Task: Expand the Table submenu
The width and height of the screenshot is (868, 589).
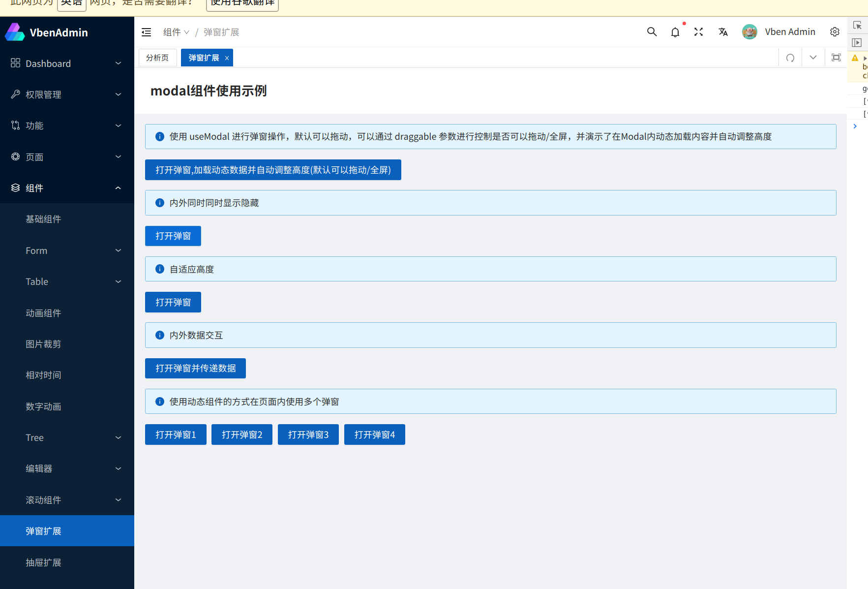Action: (x=66, y=281)
